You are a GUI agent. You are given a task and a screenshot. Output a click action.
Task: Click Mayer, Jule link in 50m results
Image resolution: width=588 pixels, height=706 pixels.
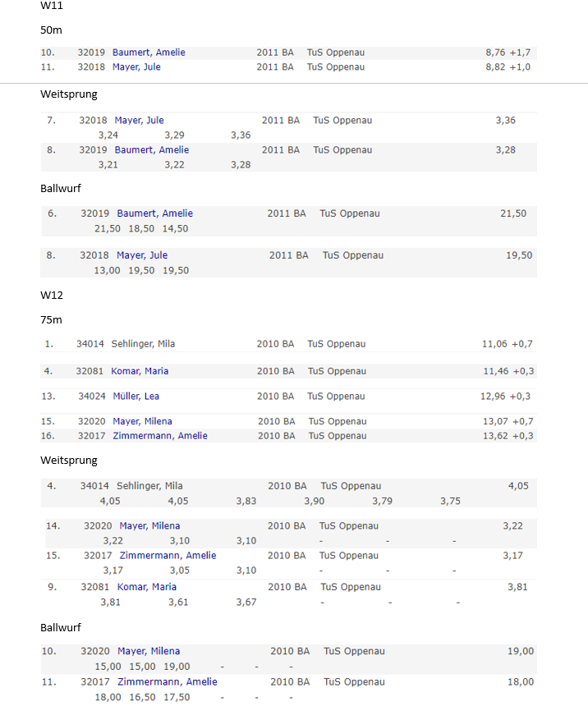136,67
